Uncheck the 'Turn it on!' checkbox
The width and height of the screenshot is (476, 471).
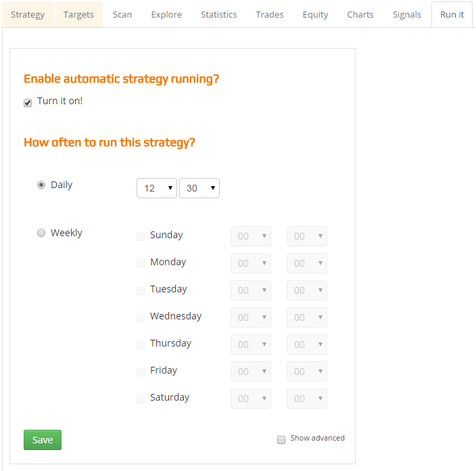[x=28, y=103]
